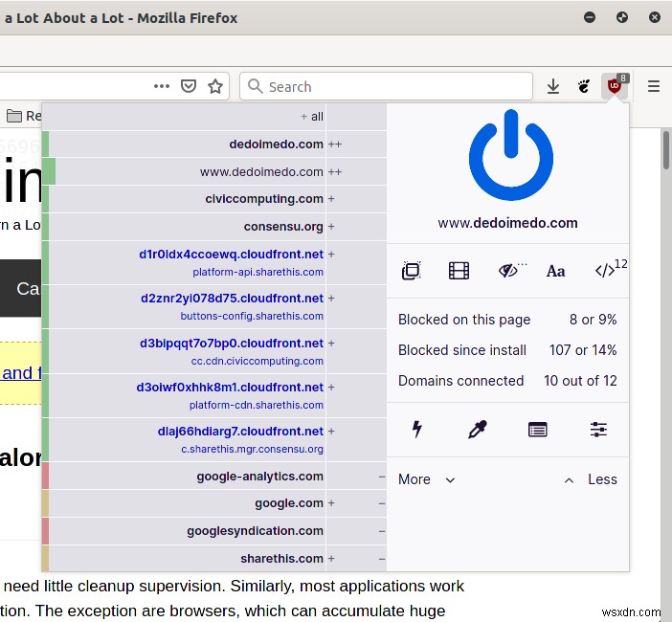This screenshot has height=622, width=672.
Task: Click buttons-config.sharethis.com subdomain text
Action: 252,316
